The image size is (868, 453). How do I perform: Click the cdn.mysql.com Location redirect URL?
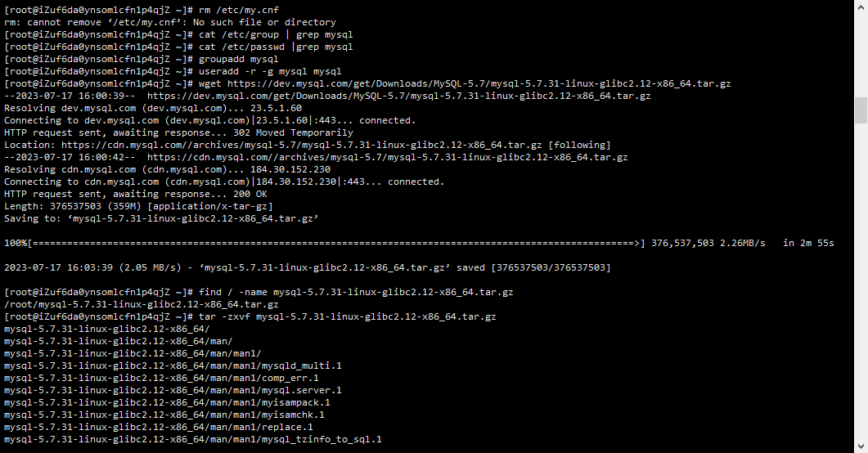(x=302, y=145)
